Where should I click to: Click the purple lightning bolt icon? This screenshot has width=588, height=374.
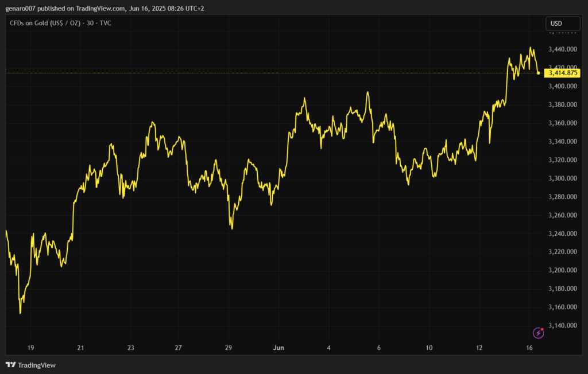pos(539,332)
